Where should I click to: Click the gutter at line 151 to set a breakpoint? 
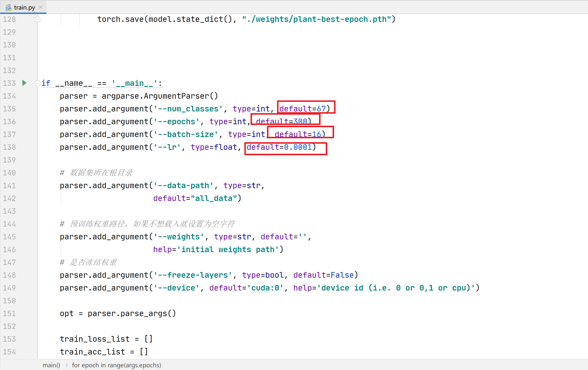[25, 313]
